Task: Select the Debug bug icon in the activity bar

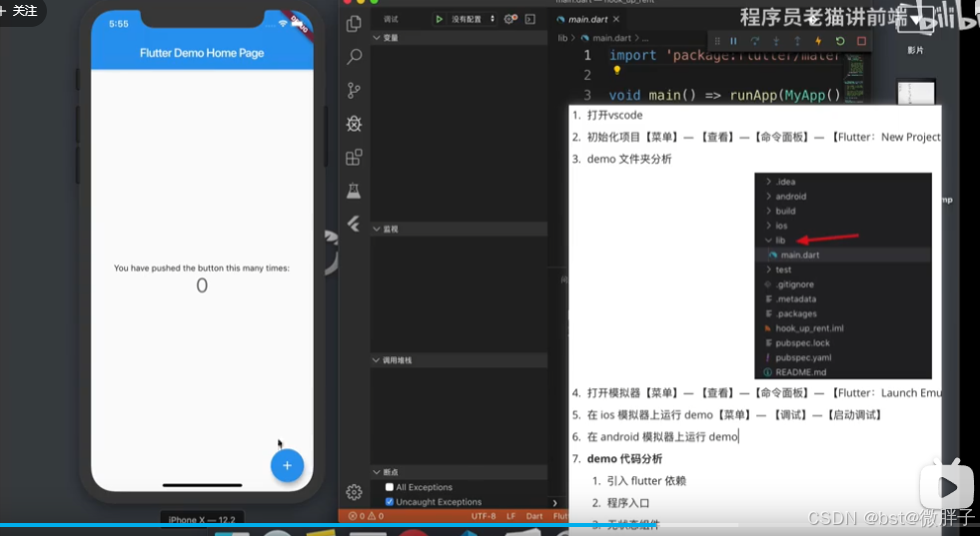Action: [354, 124]
